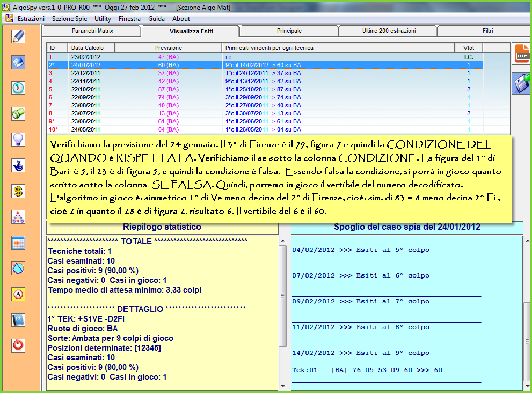Image resolution: width=532 pixels, height=393 pixels.
Task: Click the Previsione column header
Action: coord(168,48)
